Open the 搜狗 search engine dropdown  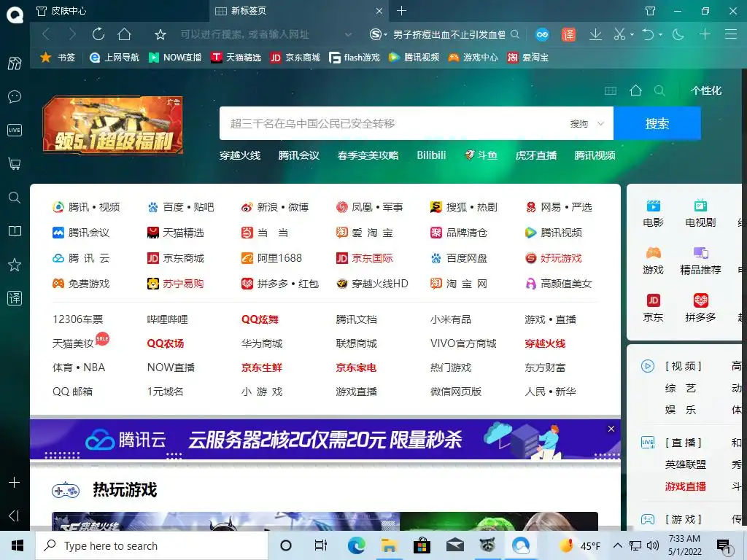click(587, 124)
